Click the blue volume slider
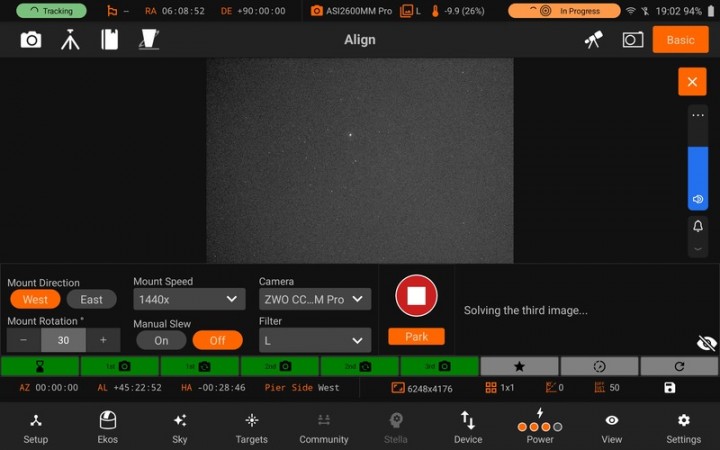Viewport: 720px width, 450px height. (x=698, y=178)
